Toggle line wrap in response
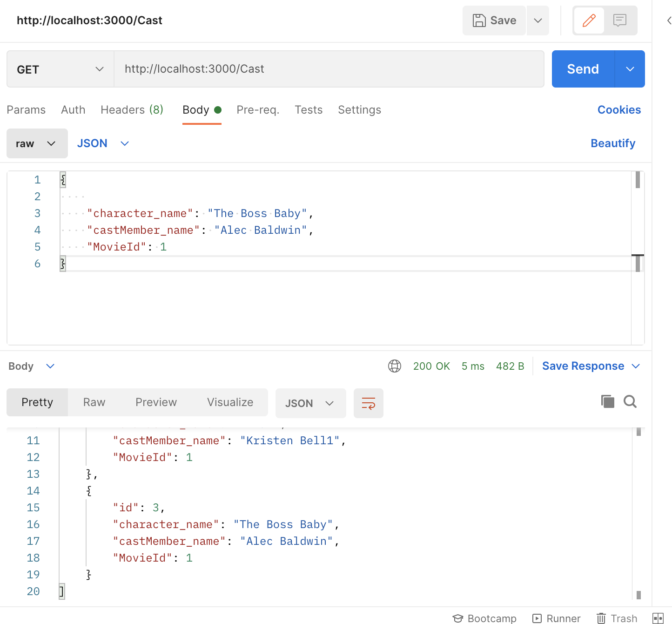 click(369, 403)
